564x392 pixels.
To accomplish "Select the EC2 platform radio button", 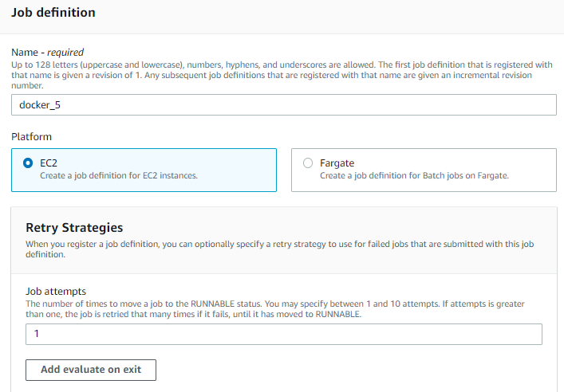I will (28, 163).
